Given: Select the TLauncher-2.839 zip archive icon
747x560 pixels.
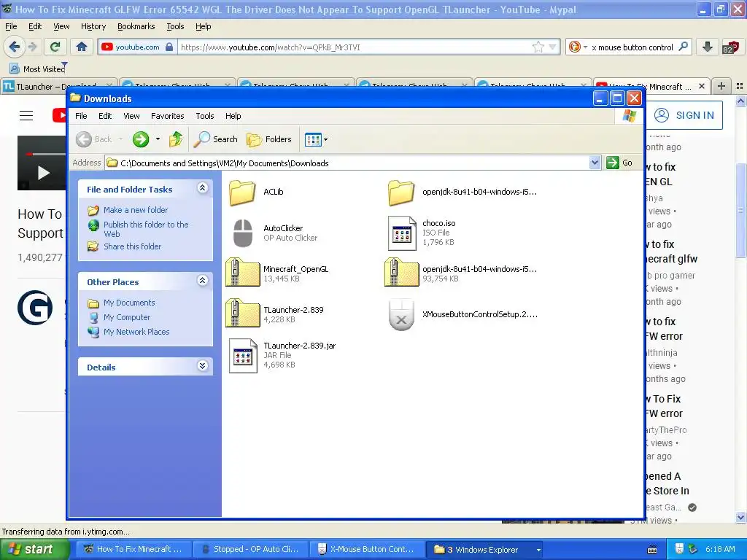Looking at the screenshot, I should pyautogui.click(x=242, y=314).
